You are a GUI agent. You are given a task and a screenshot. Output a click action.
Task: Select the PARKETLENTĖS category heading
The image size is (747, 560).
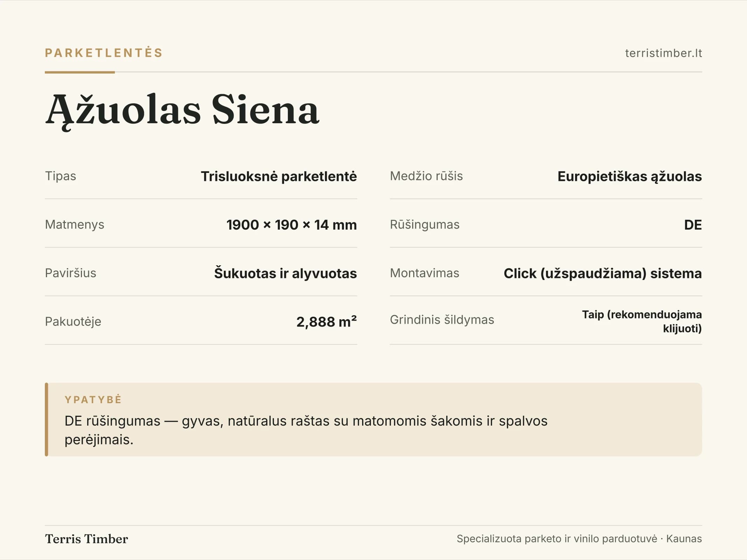coord(104,53)
